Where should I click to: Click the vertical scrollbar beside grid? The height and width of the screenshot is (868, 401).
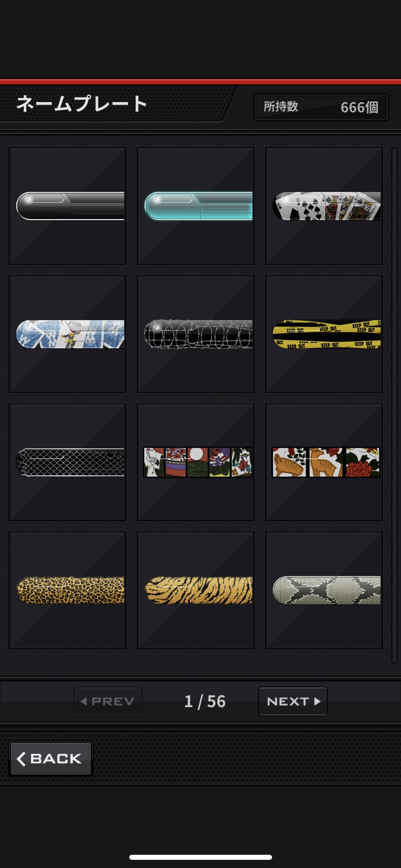[x=394, y=405]
